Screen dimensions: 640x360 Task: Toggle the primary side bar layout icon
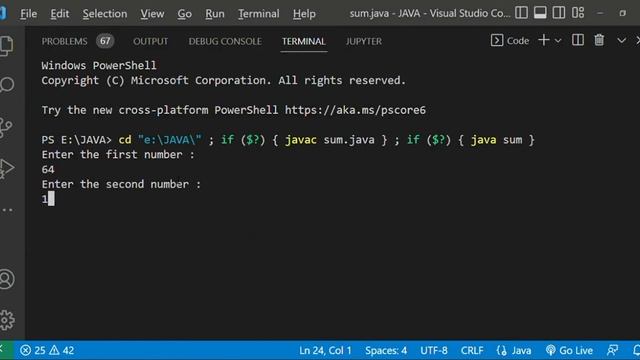point(521,13)
